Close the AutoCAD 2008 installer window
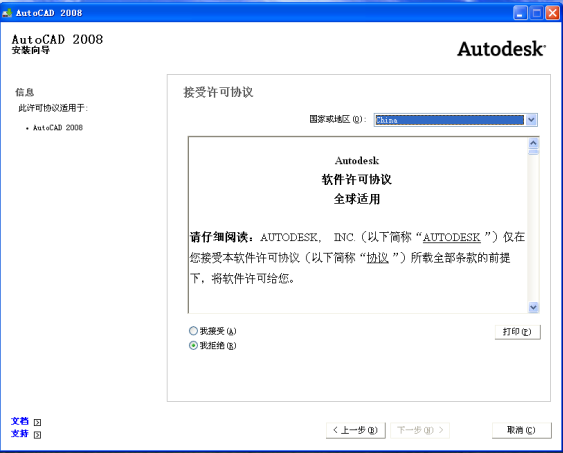The width and height of the screenshot is (563, 453). coord(553,13)
